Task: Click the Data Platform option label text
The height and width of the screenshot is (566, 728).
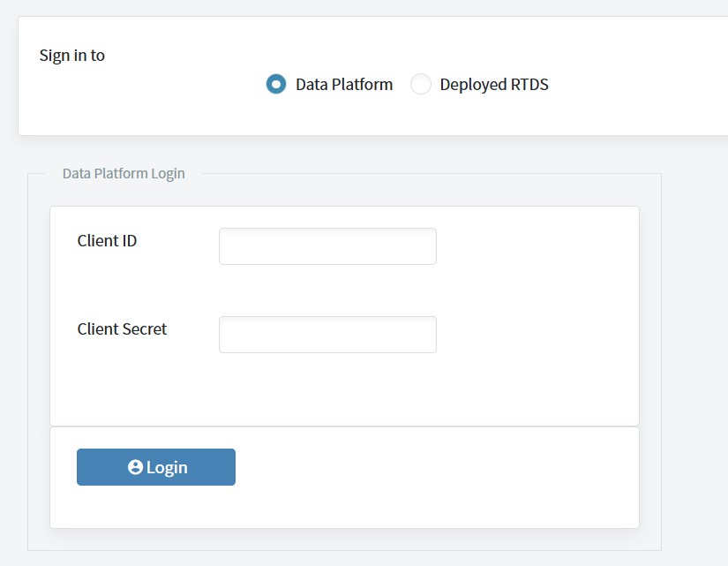Action: (344, 85)
